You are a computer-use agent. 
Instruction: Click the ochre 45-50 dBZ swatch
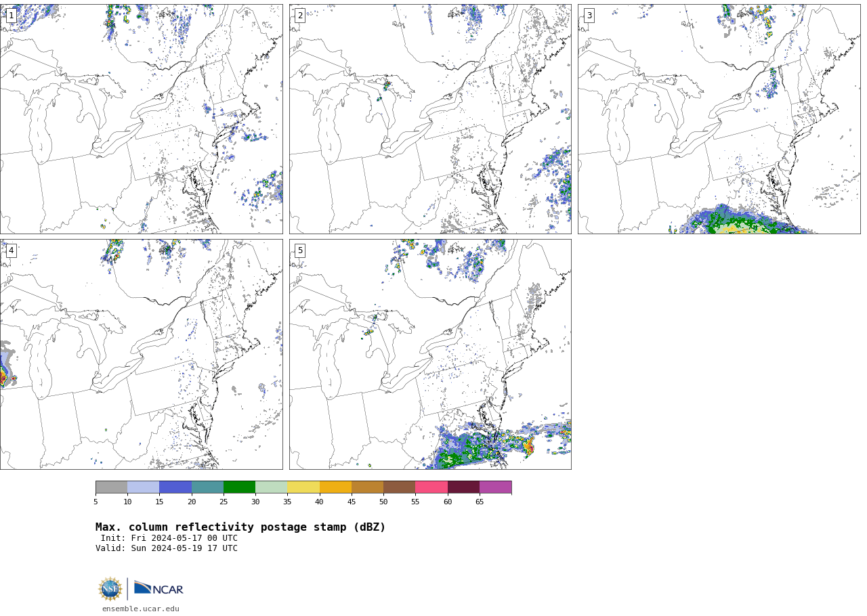(367, 487)
